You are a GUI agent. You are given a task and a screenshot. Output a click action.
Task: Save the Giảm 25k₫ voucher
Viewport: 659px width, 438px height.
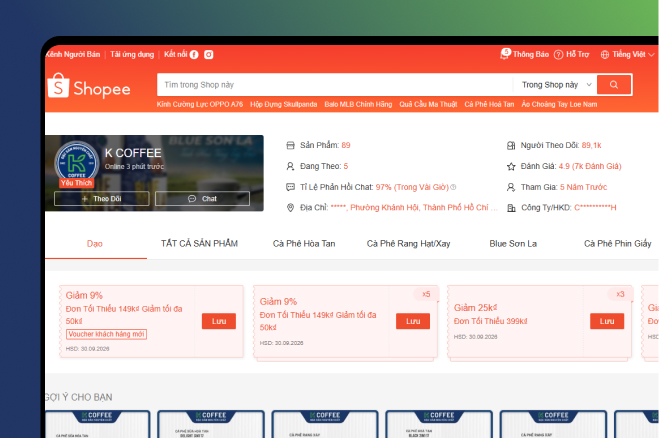tap(607, 321)
